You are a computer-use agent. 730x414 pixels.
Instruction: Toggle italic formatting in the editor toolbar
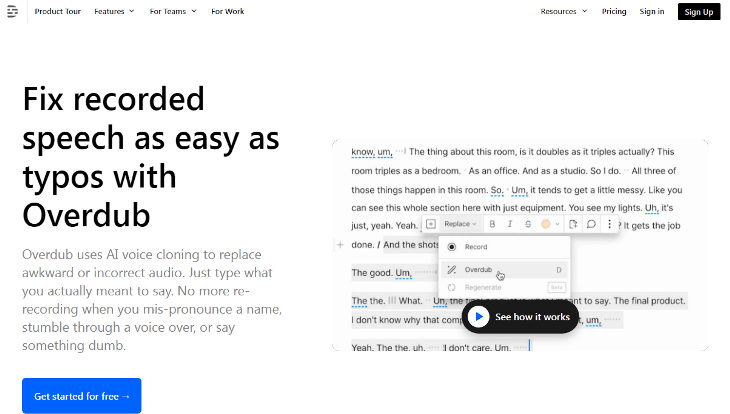pos(510,224)
